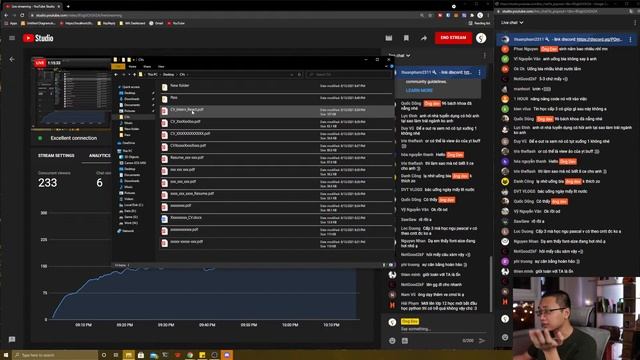Bookmark this page with the star icon

coord(430,15)
